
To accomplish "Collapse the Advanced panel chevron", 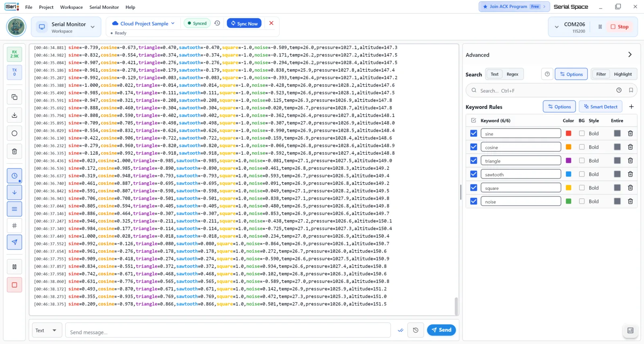I will click(x=630, y=55).
